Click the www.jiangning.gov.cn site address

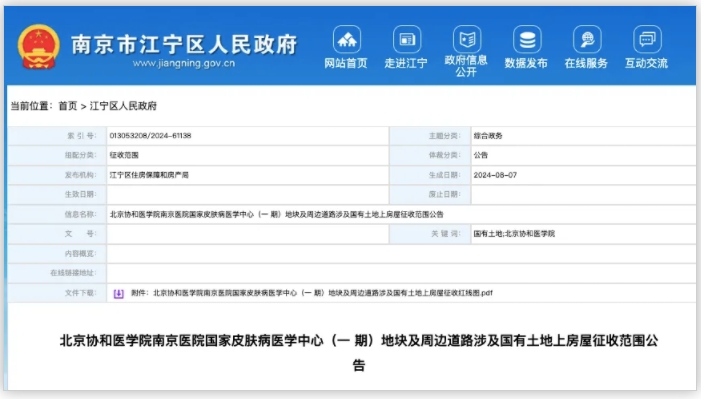(x=184, y=63)
